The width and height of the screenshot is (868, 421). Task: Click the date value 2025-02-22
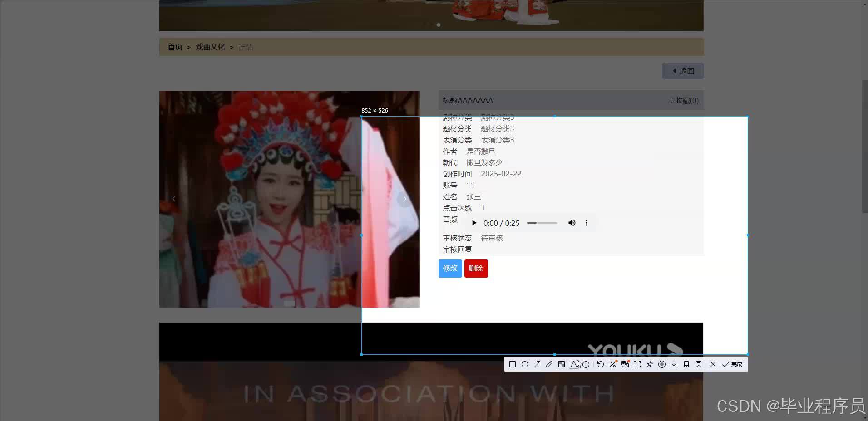click(x=501, y=174)
